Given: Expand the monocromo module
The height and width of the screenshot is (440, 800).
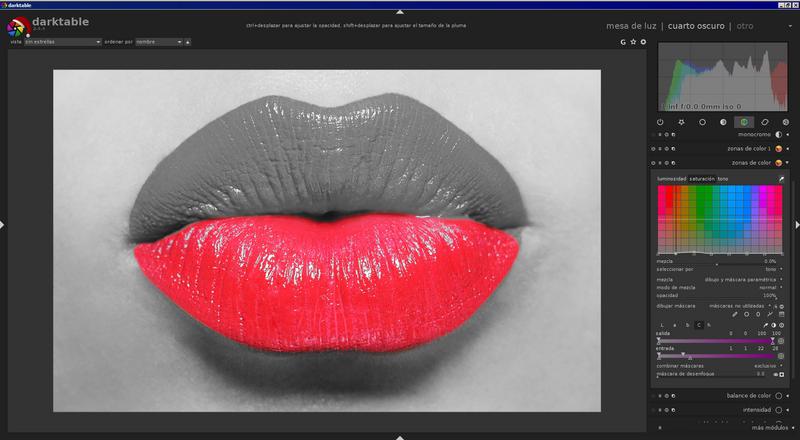Looking at the screenshot, I should pos(788,135).
